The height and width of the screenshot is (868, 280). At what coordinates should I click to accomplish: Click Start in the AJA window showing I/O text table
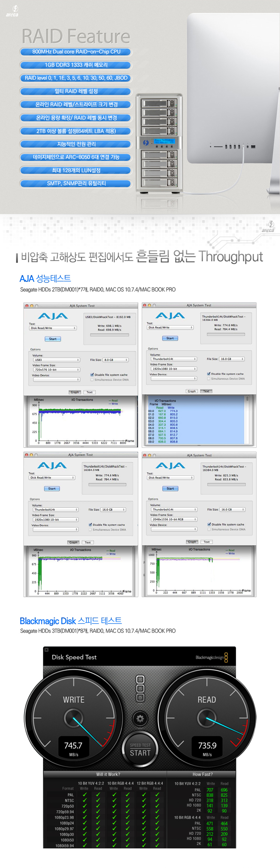click(x=170, y=338)
